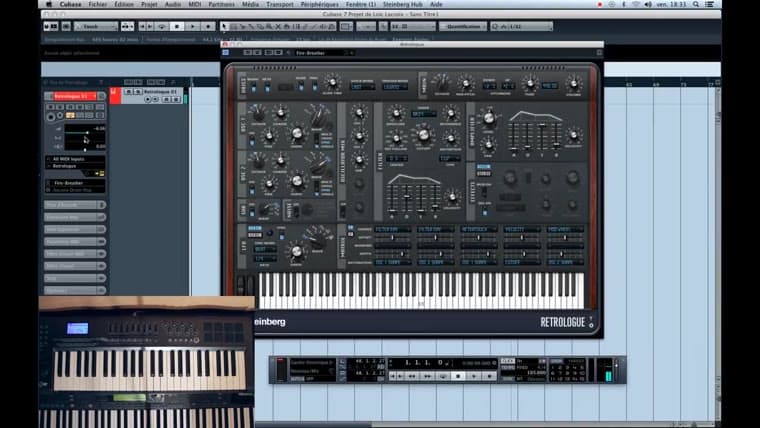The height and width of the screenshot is (428, 760).
Task: Solo the Retrologue 01 track
Action: pos(137,91)
